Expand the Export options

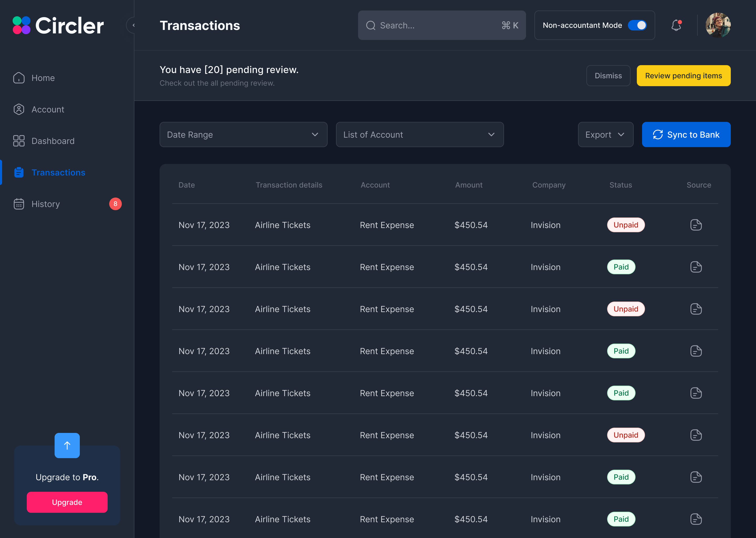(605, 134)
